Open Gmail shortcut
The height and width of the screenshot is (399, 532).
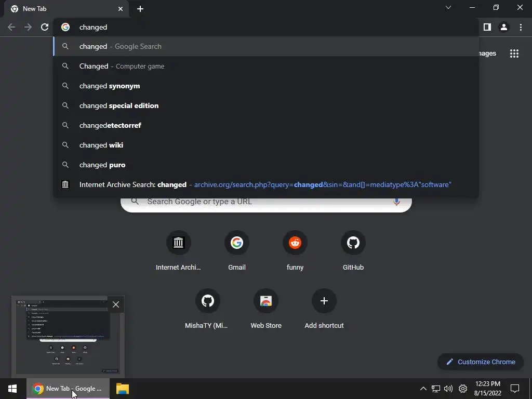pyautogui.click(x=237, y=251)
